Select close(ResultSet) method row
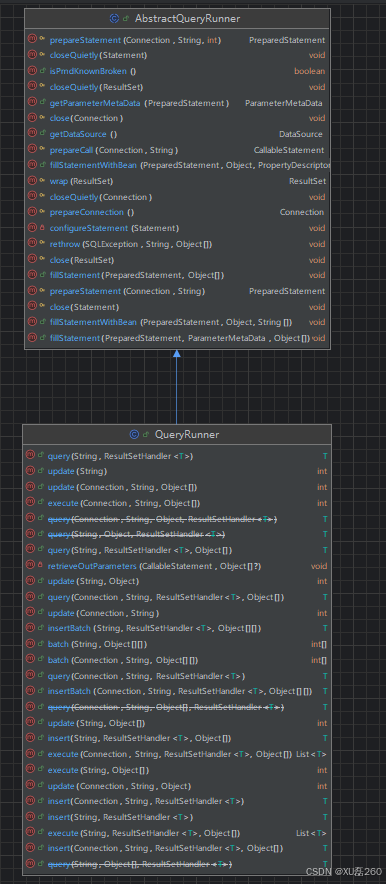386x884 pixels. point(82,260)
